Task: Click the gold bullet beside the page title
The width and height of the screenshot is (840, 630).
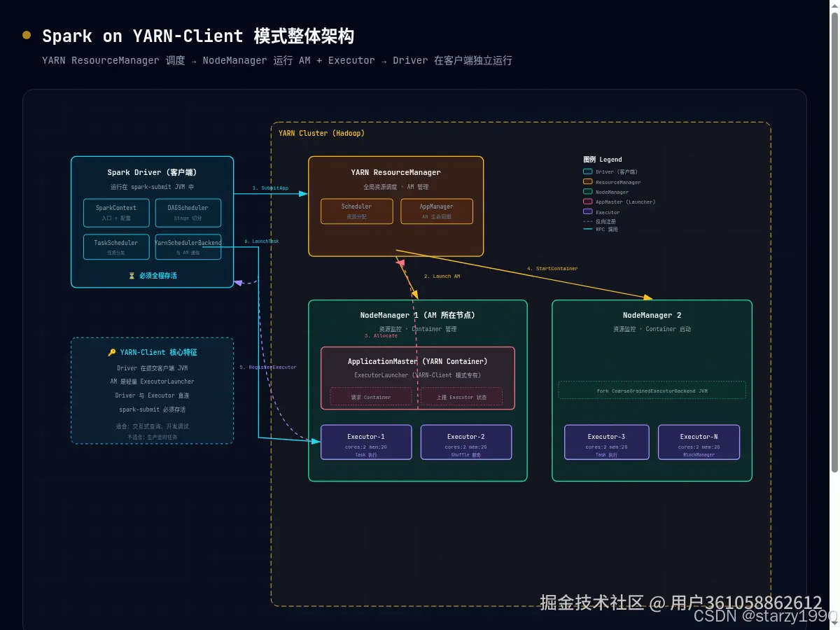Action: [x=27, y=35]
